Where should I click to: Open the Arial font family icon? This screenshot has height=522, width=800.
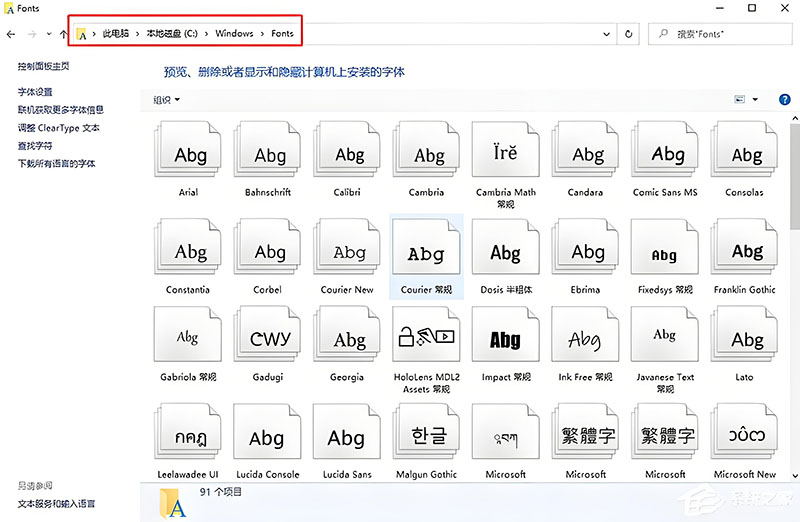(188, 149)
